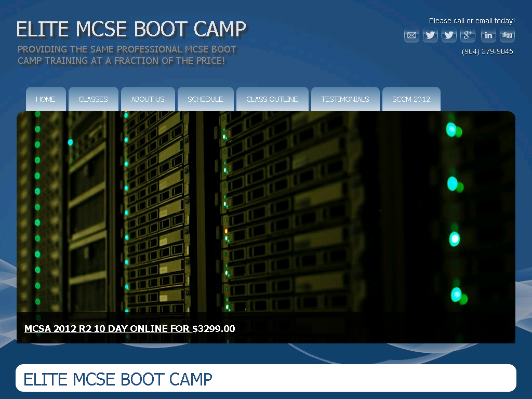This screenshot has width=532, height=399.
Task: Open the CLASS OUTLINE tab
Action: coord(272,99)
